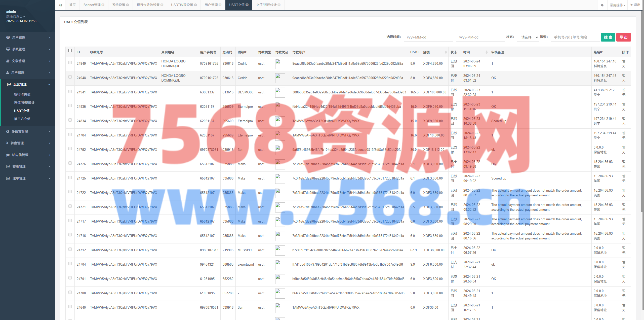Toggle the select-all checkbox in table header
This screenshot has width=644, height=320.
pyautogui.click(x=70, y=50)
